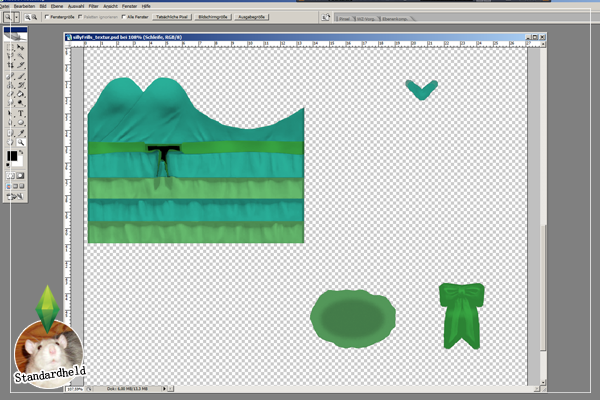Click the green bow texture on canvas

pos(461,316)
